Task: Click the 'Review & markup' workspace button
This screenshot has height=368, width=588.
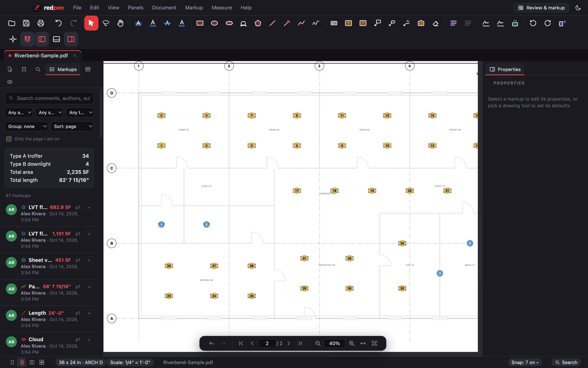Action: point(541,8)
